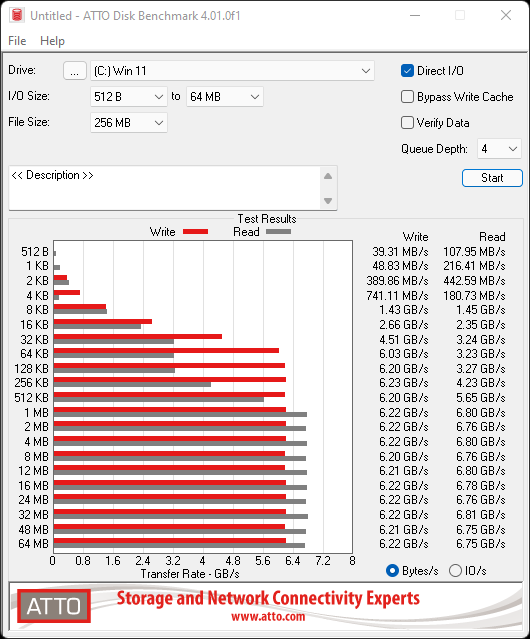Image resolution: width=530 pixels, height=639 pixels.
Task: Click the drive browse '...' button
Action: pyautogui.click(x=75, y=71)
